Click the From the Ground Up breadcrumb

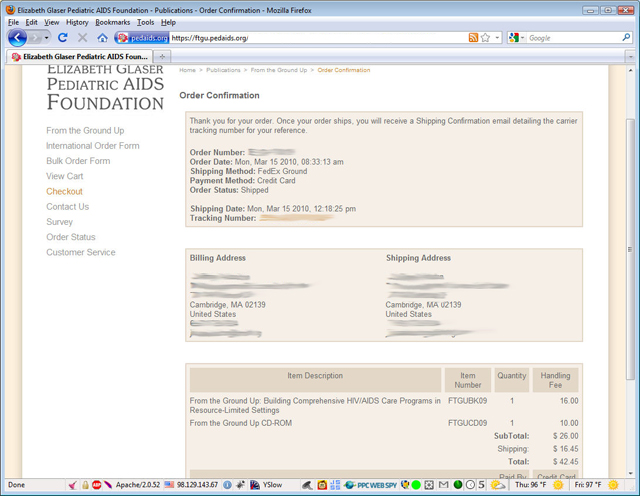(279, 70)
